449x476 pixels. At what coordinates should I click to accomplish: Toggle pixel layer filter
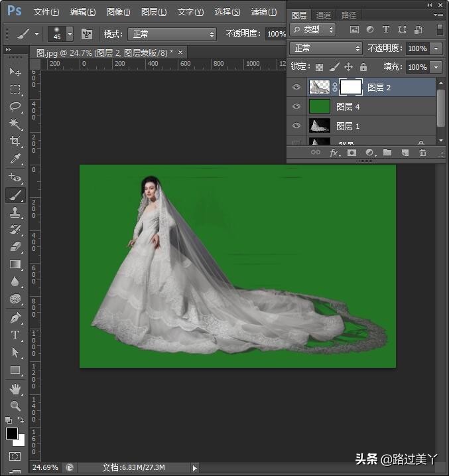point(354,29)
